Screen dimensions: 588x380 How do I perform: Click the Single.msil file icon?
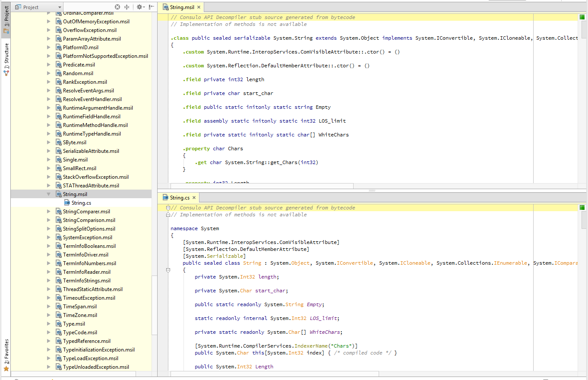click(x=59, y=160)
